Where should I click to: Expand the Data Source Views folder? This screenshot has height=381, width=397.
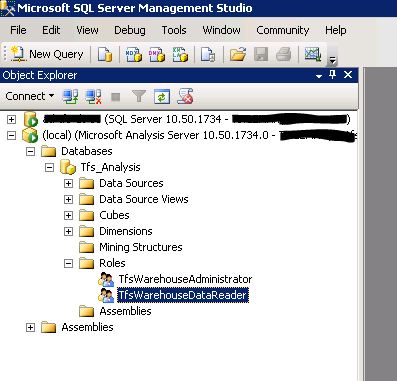68,199
